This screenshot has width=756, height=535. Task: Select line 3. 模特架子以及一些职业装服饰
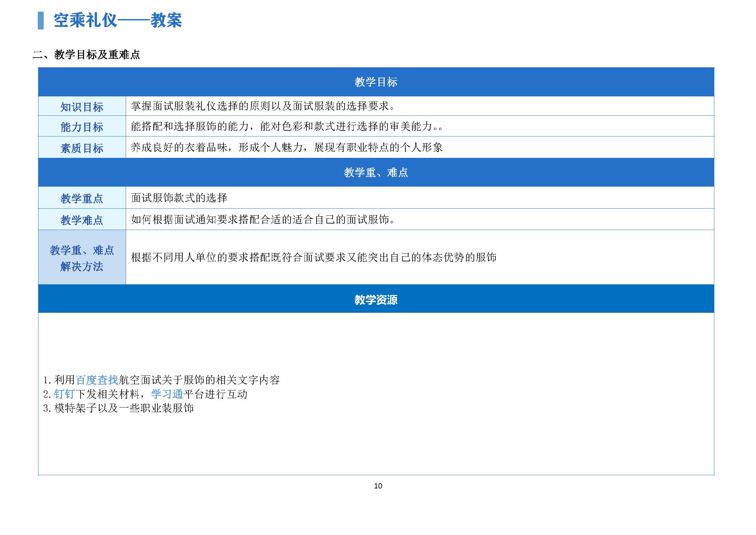(119, 408)
